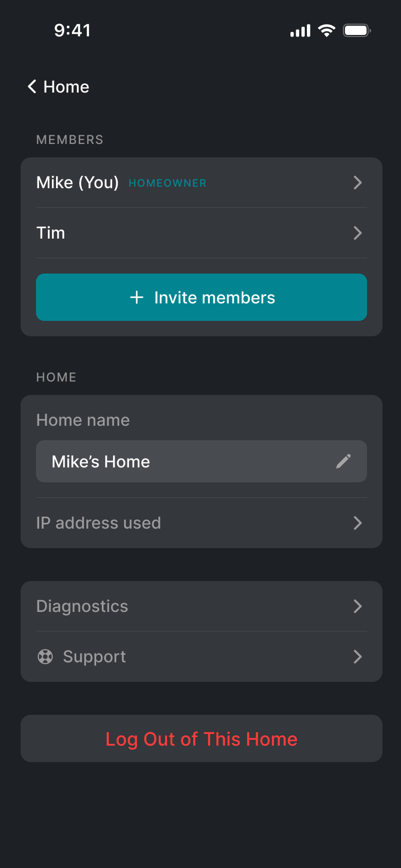The height and width of the screenshot is (868, 401).
Task: Tap the Wi-Fi status bar icon
Action: [x=326, y=30]
